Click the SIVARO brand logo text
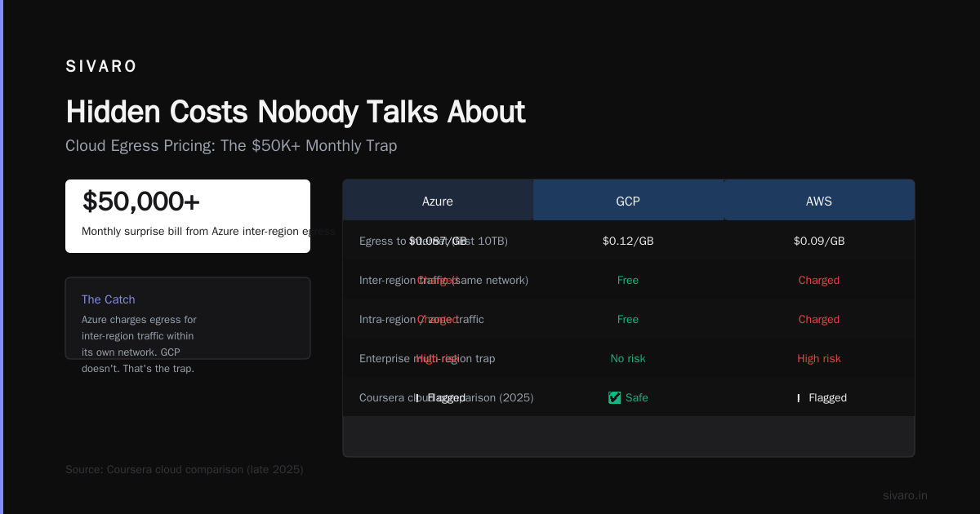The height and width of the screenshot is (514, 980). click(x=101, y=67)
